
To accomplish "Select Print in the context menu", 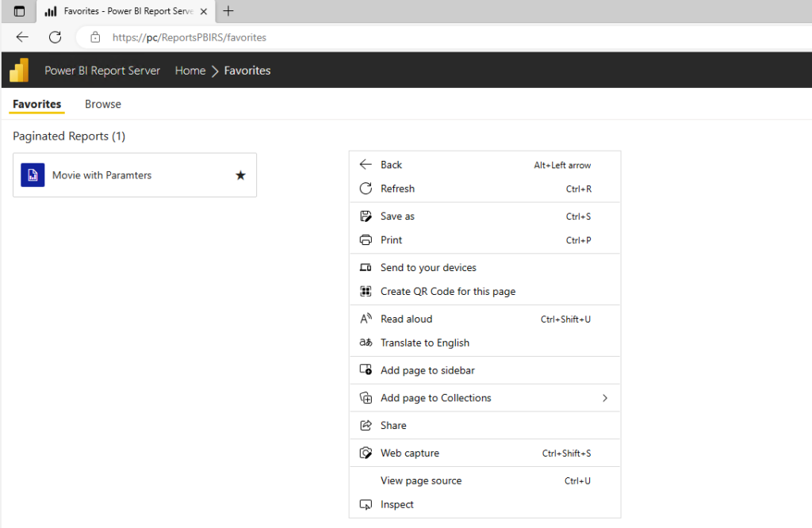I will 485,240.
